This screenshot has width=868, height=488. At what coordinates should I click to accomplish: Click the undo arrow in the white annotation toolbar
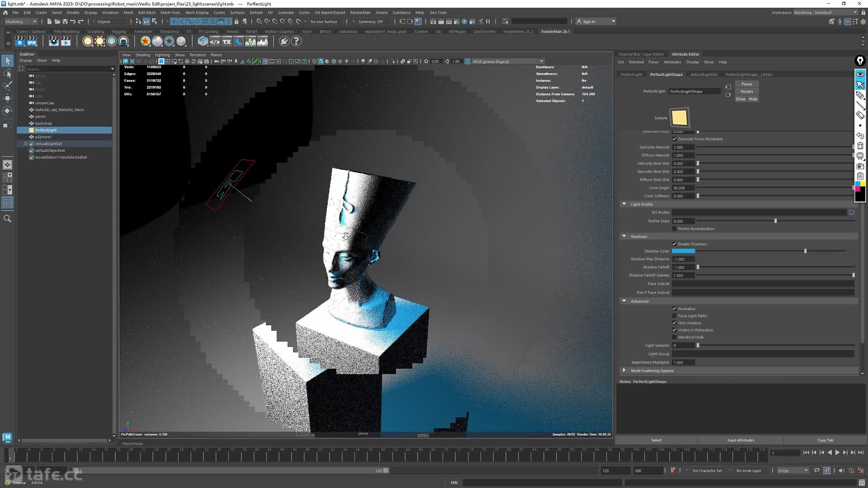coord(860,136)
